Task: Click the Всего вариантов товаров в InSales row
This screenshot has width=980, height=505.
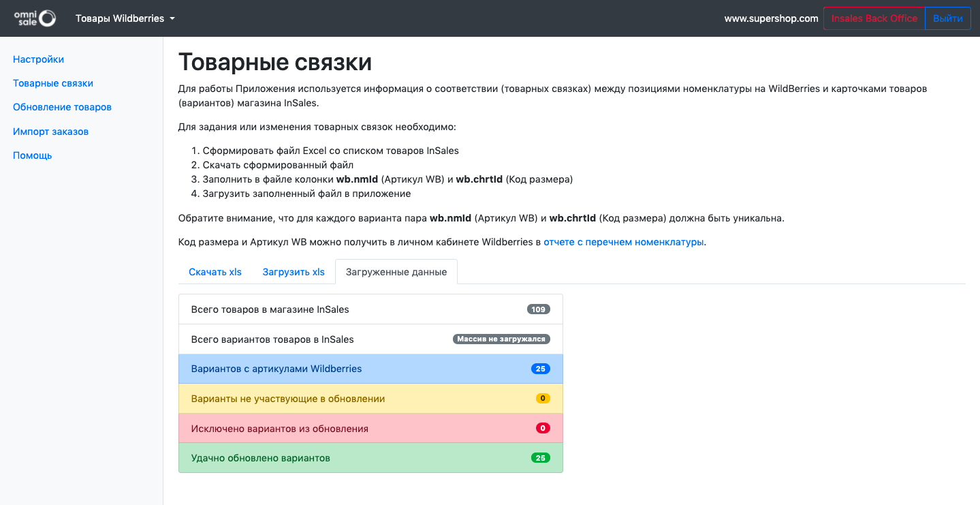Action: click(x=370, y=339)
